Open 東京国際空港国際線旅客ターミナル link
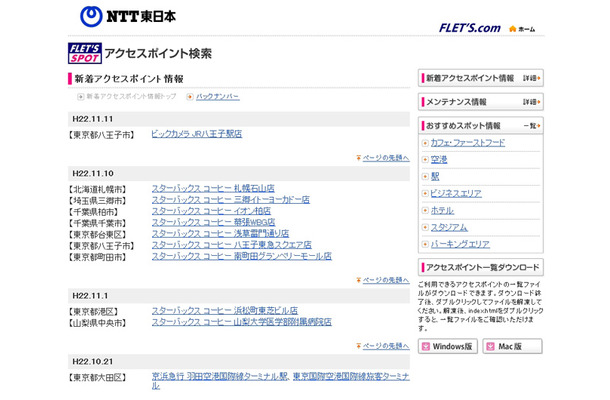Screen dimensions: 610x400 coord(351,376)
